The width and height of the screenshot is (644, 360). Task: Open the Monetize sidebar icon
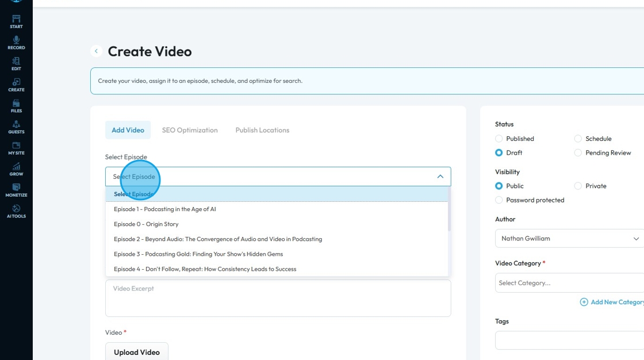point(16,190)
